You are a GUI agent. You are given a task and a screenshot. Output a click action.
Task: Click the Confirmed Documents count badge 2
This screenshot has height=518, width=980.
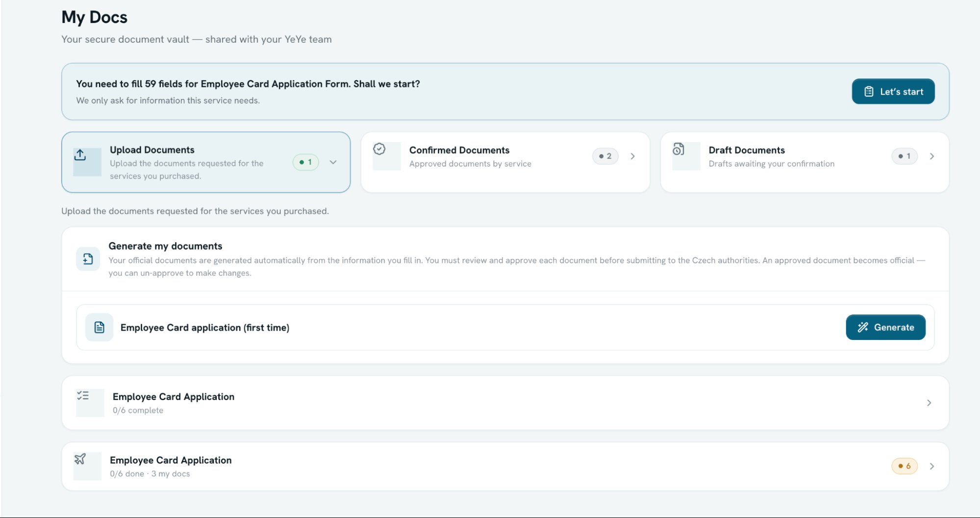(x=605, y=156)
